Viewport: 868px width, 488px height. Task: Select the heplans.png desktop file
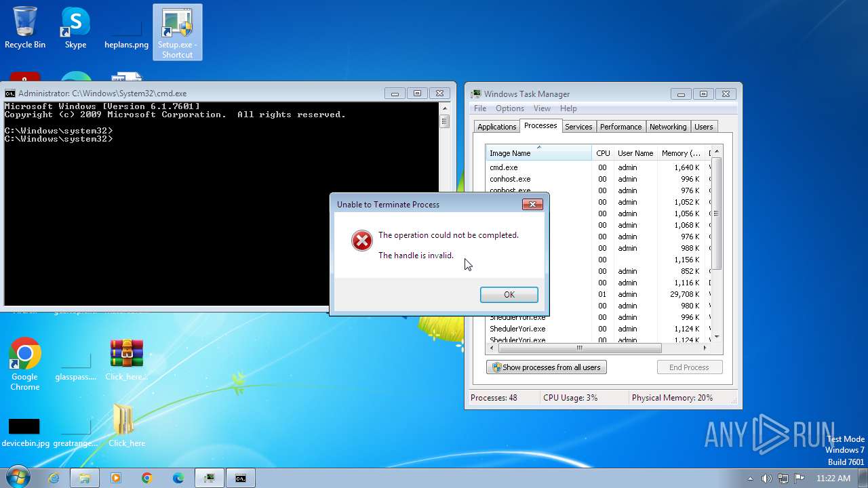[126, 32]
